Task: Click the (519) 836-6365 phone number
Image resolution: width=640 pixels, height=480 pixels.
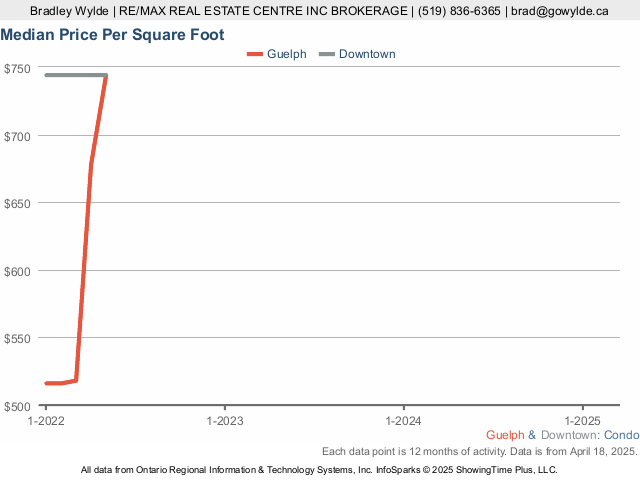Action: tap(459, 11)
